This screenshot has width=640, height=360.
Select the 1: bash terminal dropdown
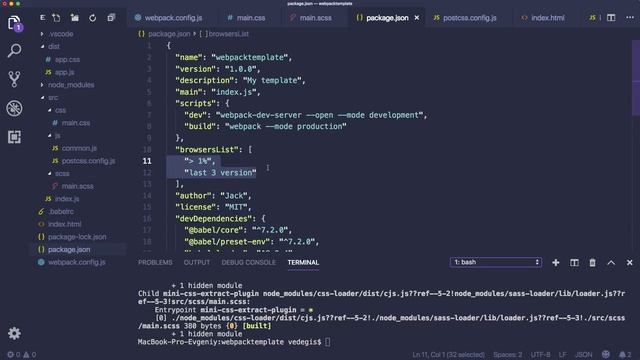pyautogui.click(x=496, y=262)
